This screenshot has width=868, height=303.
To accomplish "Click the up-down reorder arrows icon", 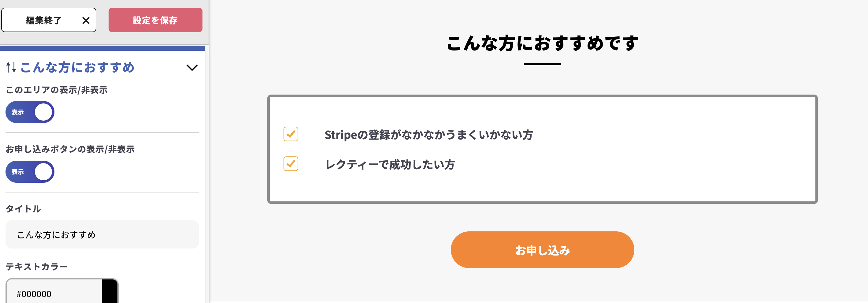I will tap(10, 67).
